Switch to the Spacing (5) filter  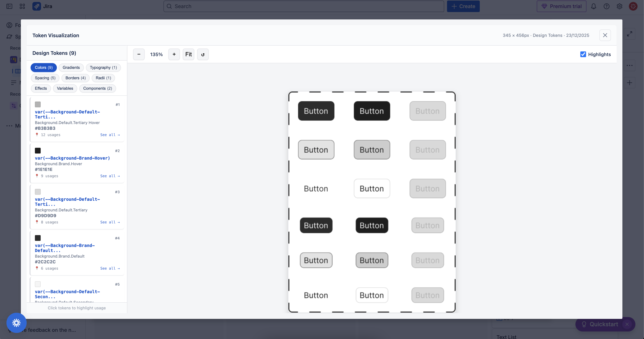point(45,78)
